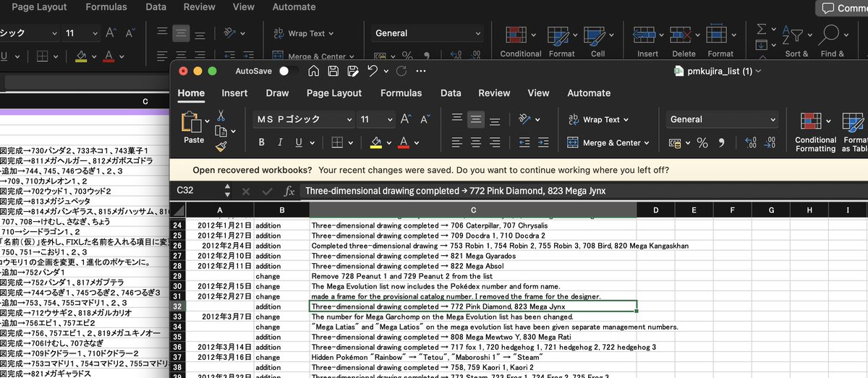868x378 pixels.
Task: Click the Borders icon in front window
Action: 338,142
